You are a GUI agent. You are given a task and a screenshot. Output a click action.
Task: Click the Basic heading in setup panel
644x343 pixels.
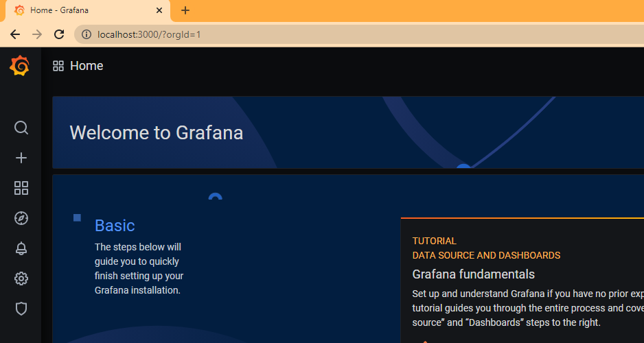[x=115, y=225]
